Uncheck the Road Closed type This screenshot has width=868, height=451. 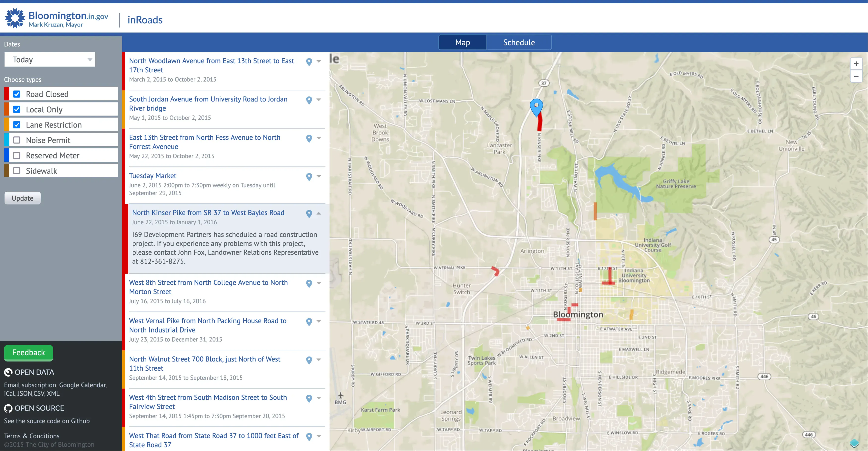click(17, 94)
